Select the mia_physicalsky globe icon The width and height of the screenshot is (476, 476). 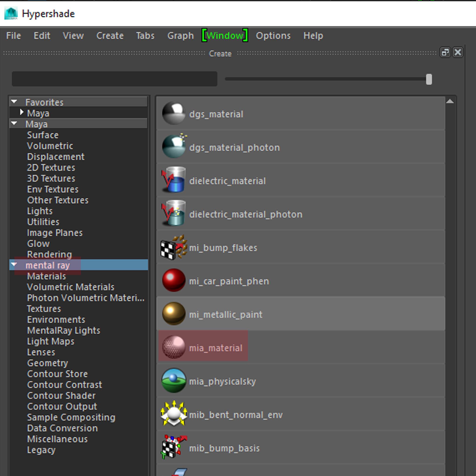pyautogui.click(x=173, y=381)
